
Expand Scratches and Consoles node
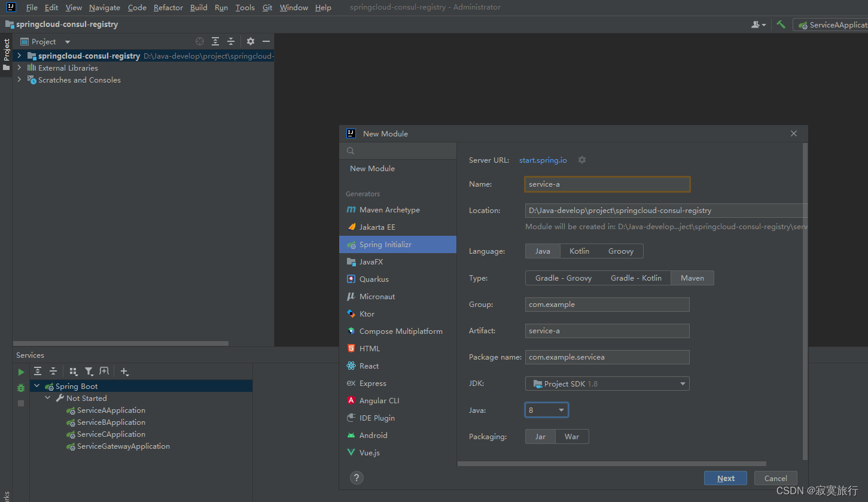coord(19,80)
